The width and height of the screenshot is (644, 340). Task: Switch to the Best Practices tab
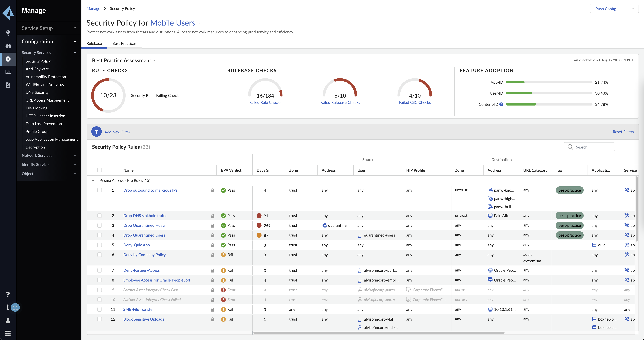tap(124, 43)
